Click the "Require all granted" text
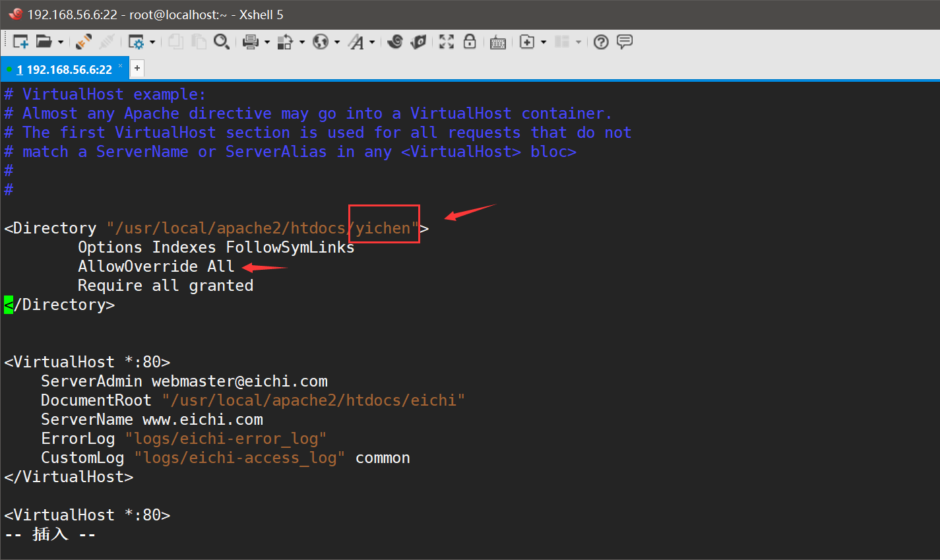 point(166,286)
